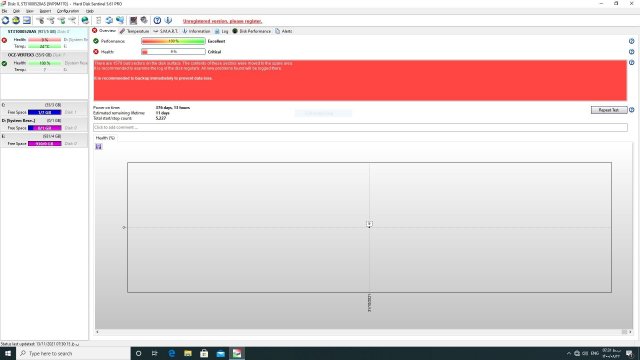640x360 pixels.
Task: Click ENG language indicator in tray
Action: (x=594, y=353)
